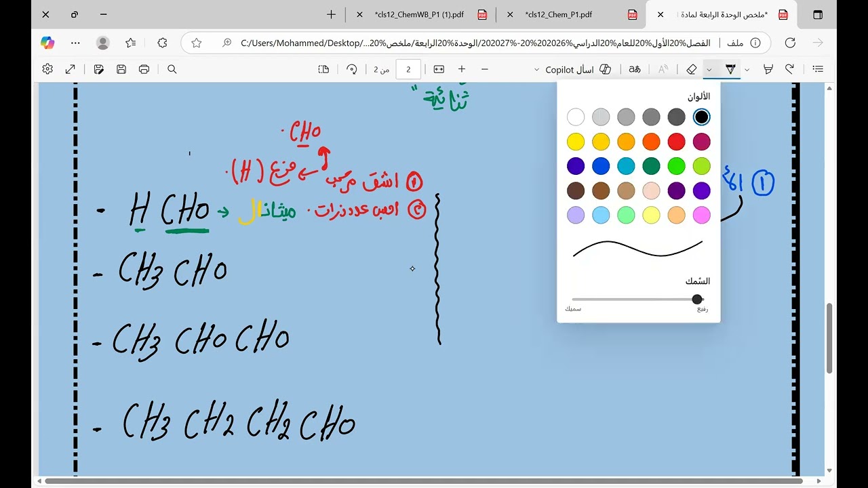Open PDF settings gear icon
The height and width of the screenshot is (488, 868).
(x=47, y=69)
